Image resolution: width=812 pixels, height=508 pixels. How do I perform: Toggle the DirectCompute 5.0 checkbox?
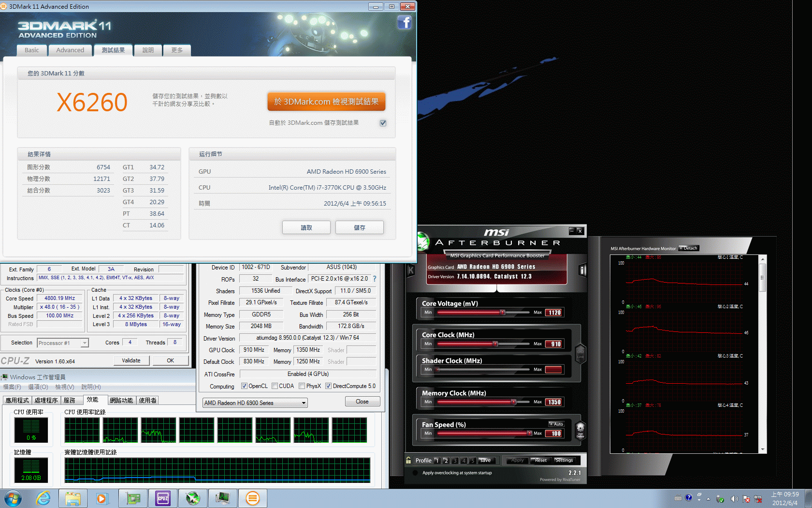[328, 386]
